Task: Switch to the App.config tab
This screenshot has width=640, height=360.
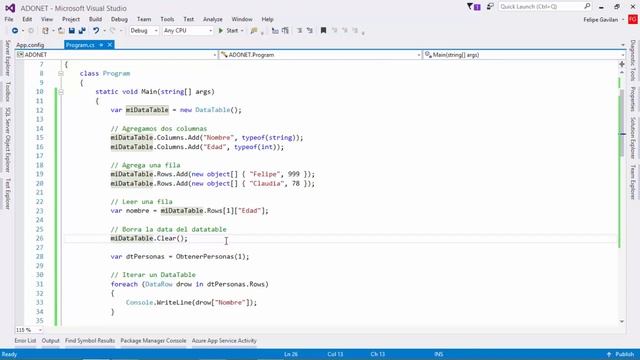Action: [30, 45]
